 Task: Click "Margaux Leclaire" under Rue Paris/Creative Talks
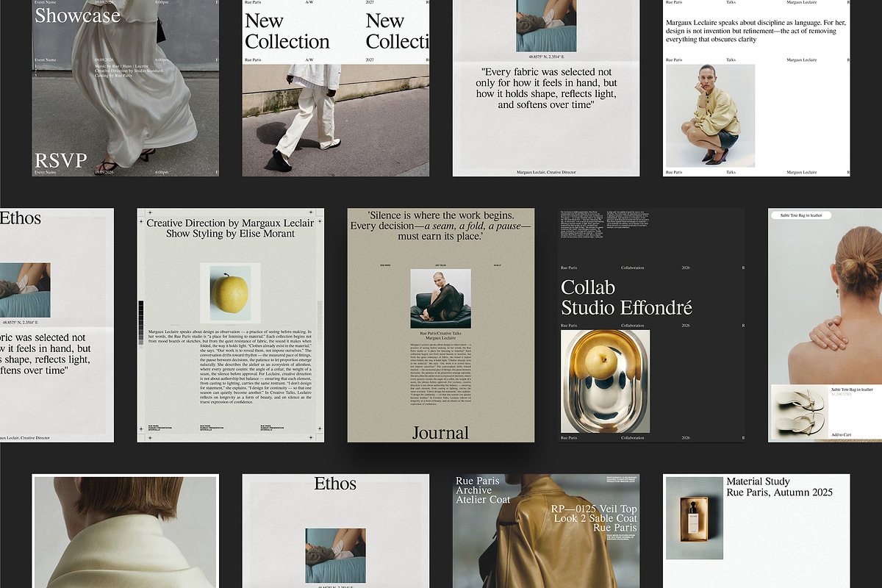coord(441,338)
